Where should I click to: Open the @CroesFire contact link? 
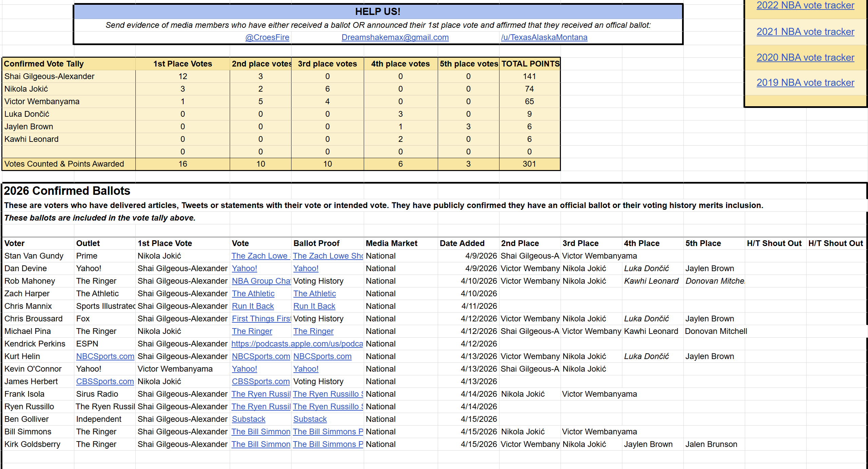coord(267,37)
